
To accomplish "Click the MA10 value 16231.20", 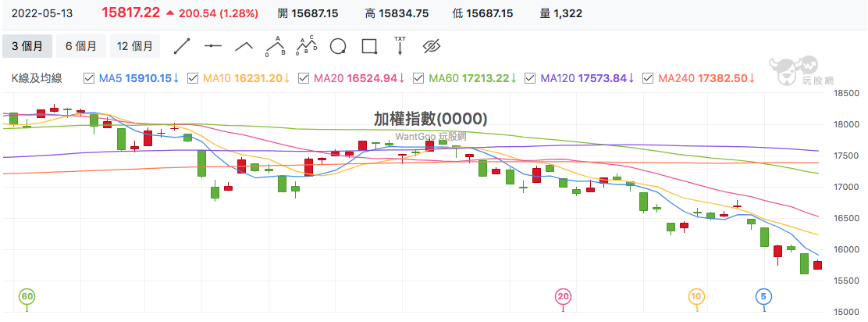I will coord(258,78).
